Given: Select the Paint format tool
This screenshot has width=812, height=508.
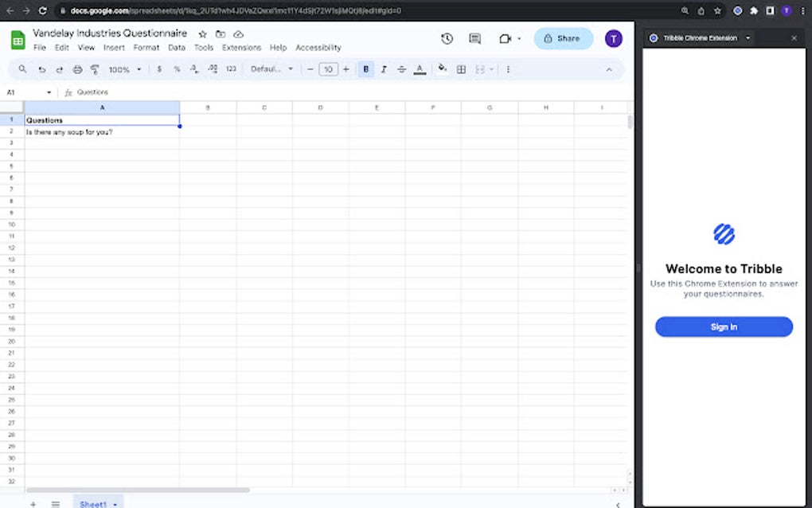Looking at the screenshot, I should pyautogui.click(x=95, y=69).
